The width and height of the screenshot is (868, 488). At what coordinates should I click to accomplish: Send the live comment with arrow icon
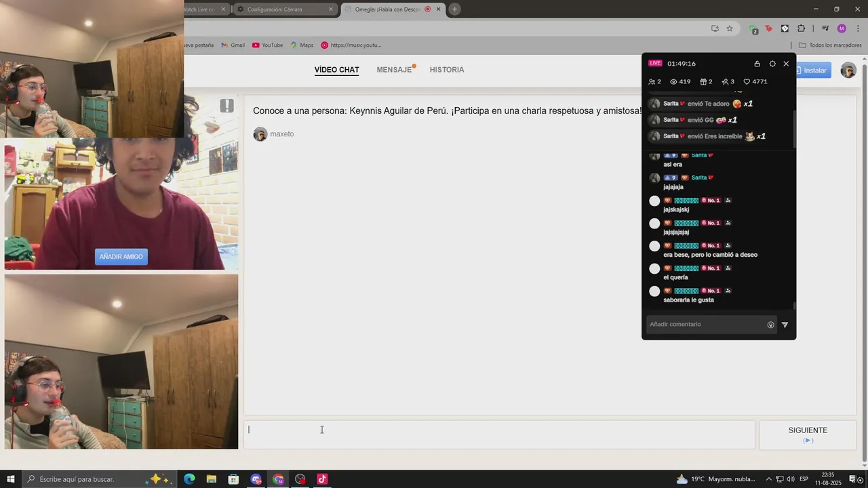click(785, 325)
